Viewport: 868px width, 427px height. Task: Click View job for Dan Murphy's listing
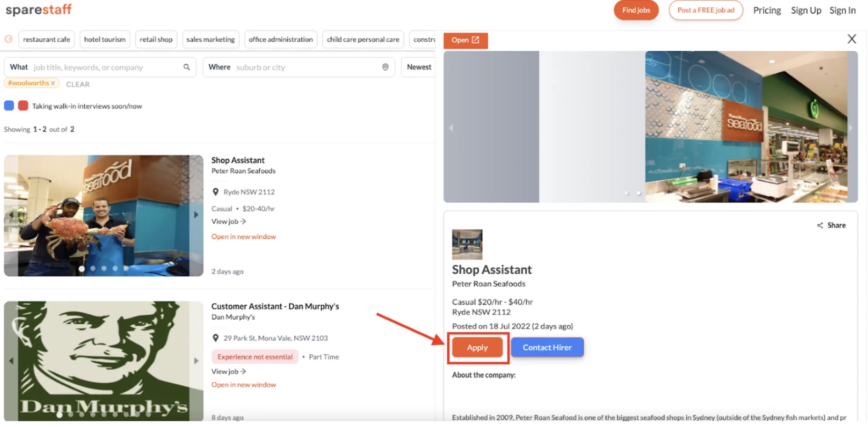click(229, 372)
